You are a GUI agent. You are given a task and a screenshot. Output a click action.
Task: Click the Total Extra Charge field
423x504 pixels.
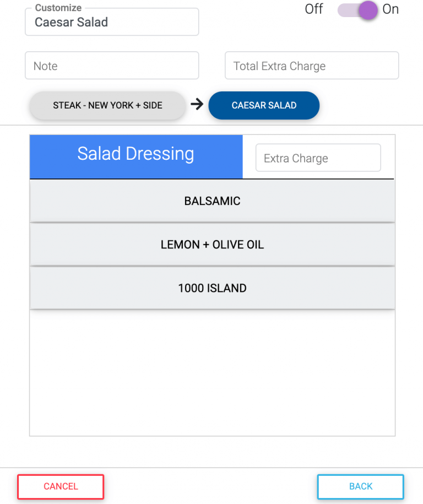click(x=311, y=65)
